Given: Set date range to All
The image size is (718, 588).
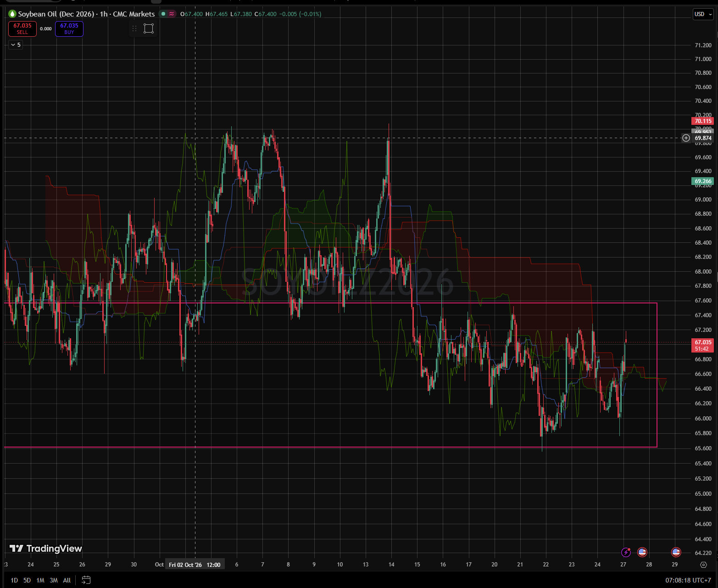Looking at the screenshot, I should pos(67,580).
